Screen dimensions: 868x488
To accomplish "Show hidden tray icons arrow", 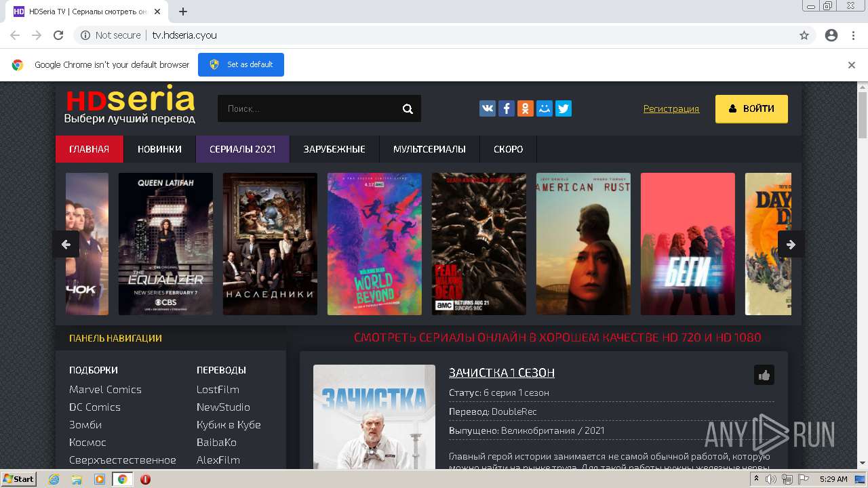I will click(x=757, y=479).
